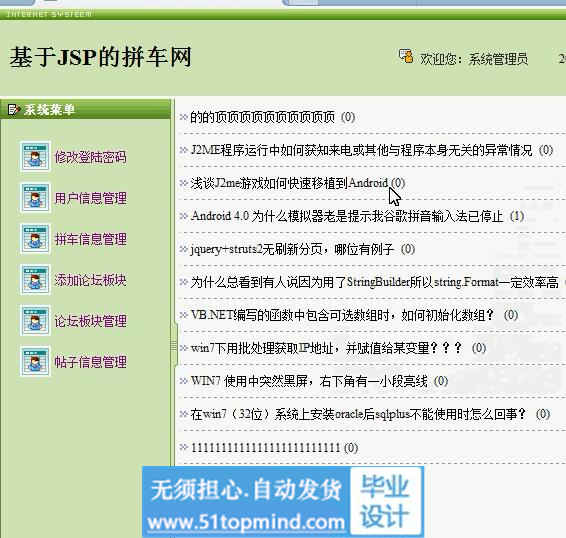This screenshot has height=538, width=566.
Task: Click the icon beside 添加论坛板块
Action: pos(35,279)
